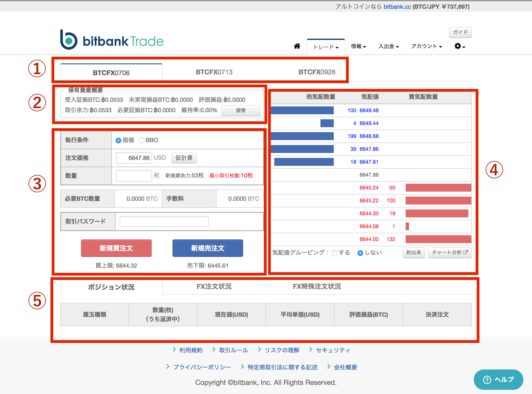
Task: Click ask price 6647.81
Action: click(369, 162)
